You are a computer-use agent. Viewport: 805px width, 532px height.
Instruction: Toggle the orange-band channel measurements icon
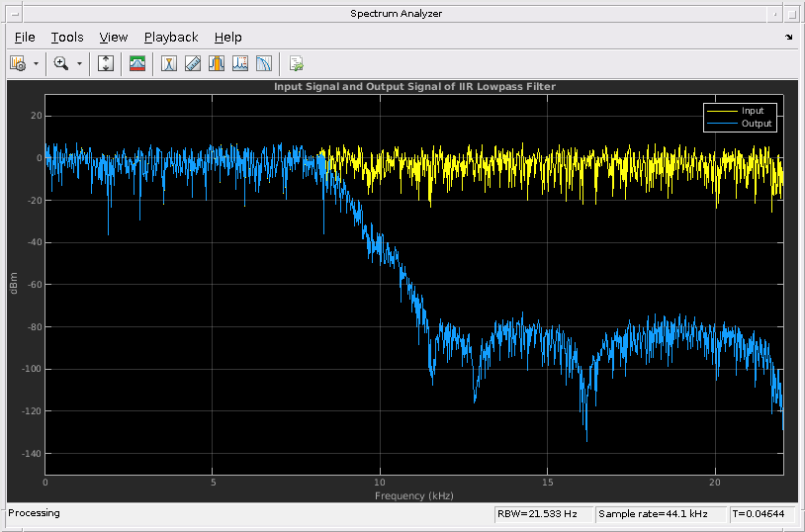(x=217, y=63)
